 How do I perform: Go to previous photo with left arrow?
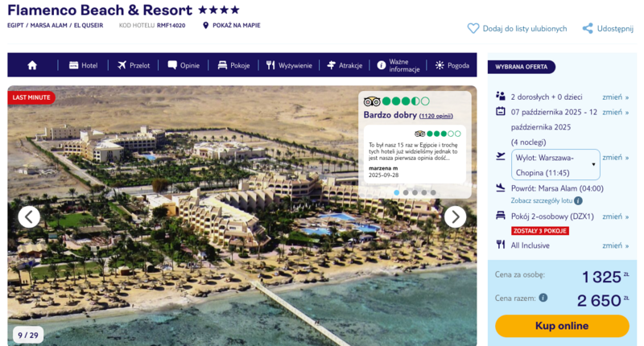click(x=29, y=216)
